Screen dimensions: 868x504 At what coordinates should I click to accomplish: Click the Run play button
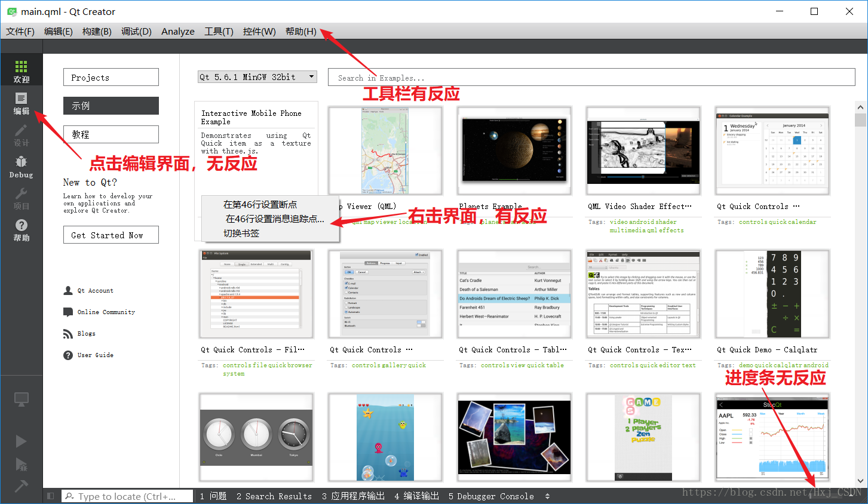21,441
